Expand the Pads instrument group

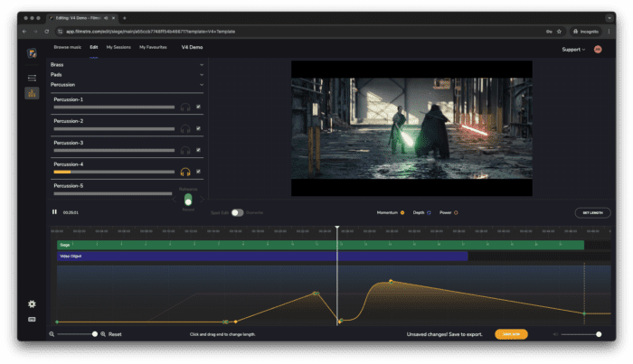tap(202, 74)
